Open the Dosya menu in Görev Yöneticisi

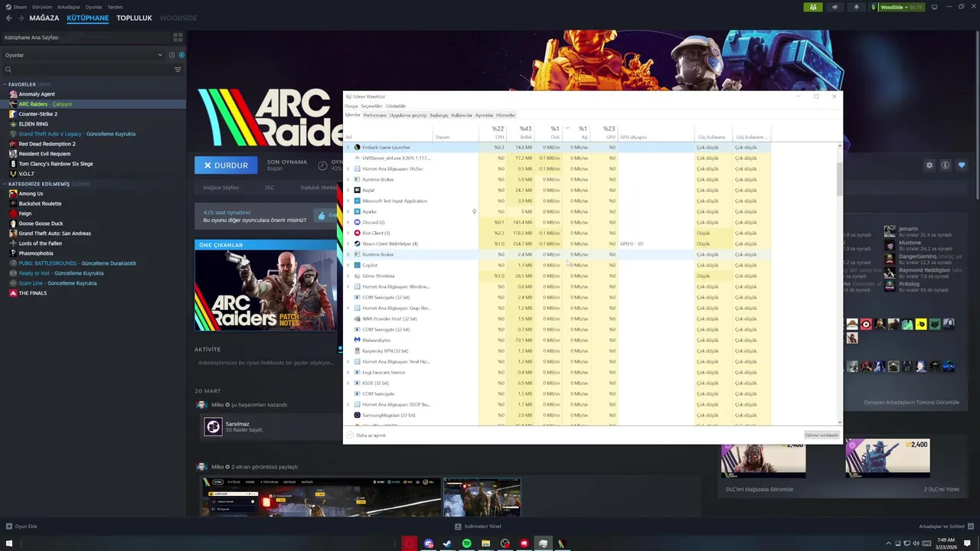351,106
